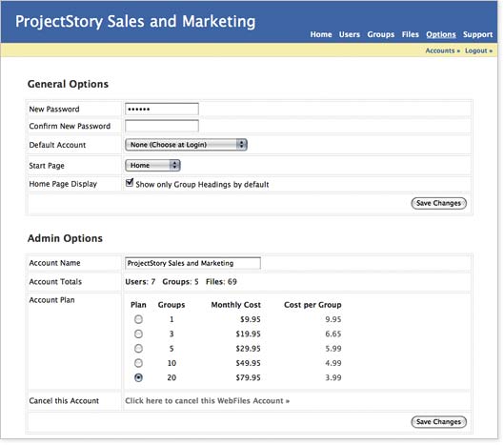Open the Groups section

point(380,34)
